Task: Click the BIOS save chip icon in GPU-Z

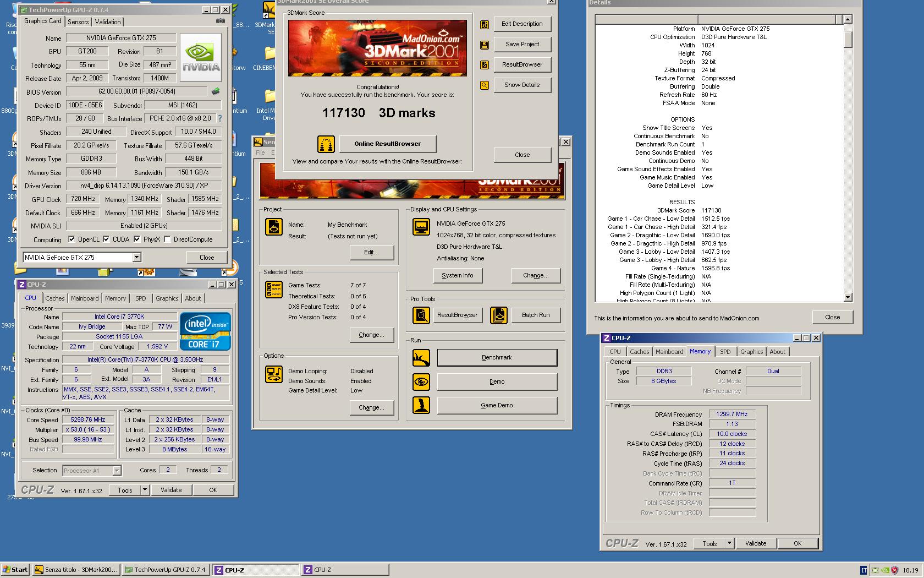Action: click(216, 91)
